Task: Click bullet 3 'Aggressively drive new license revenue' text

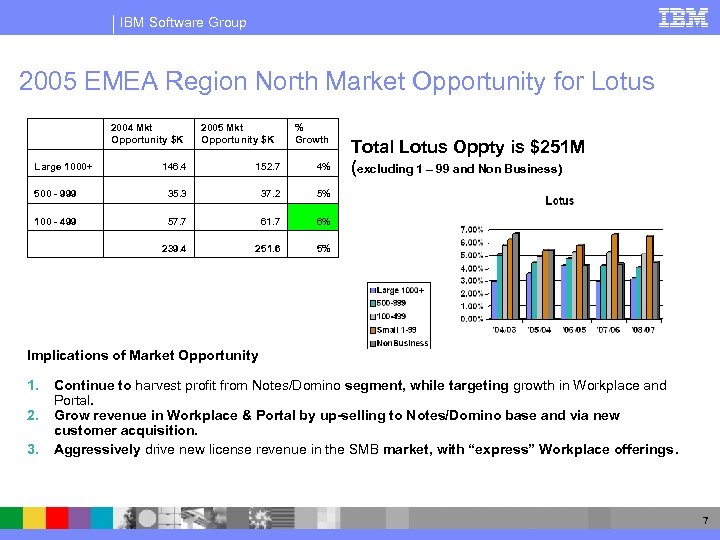Action: (366, 449)
